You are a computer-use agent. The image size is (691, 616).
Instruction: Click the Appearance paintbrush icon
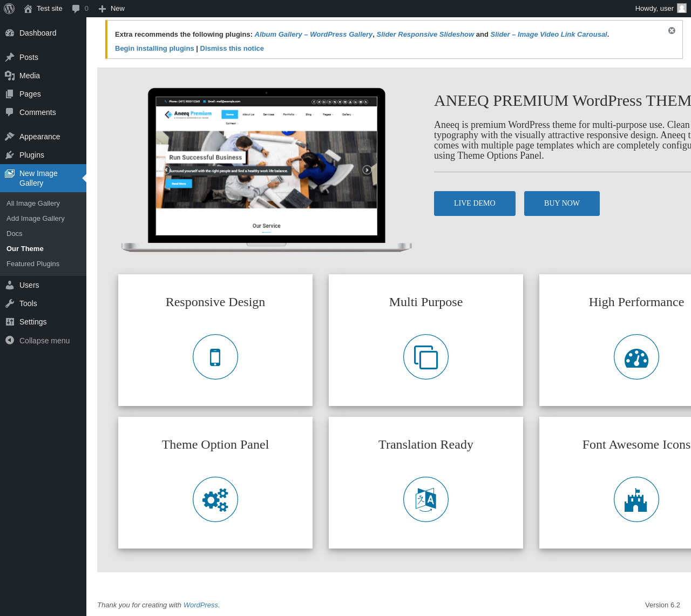10,137
